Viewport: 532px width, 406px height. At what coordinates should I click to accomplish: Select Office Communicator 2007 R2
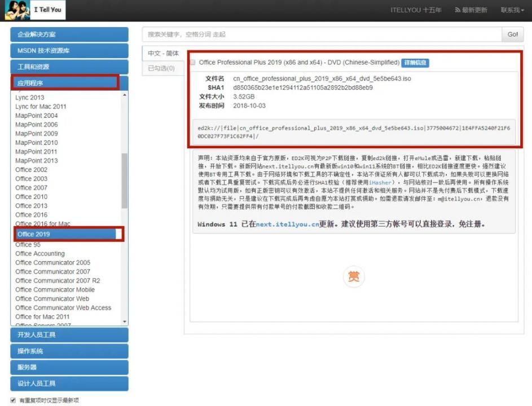coord(58,281)
